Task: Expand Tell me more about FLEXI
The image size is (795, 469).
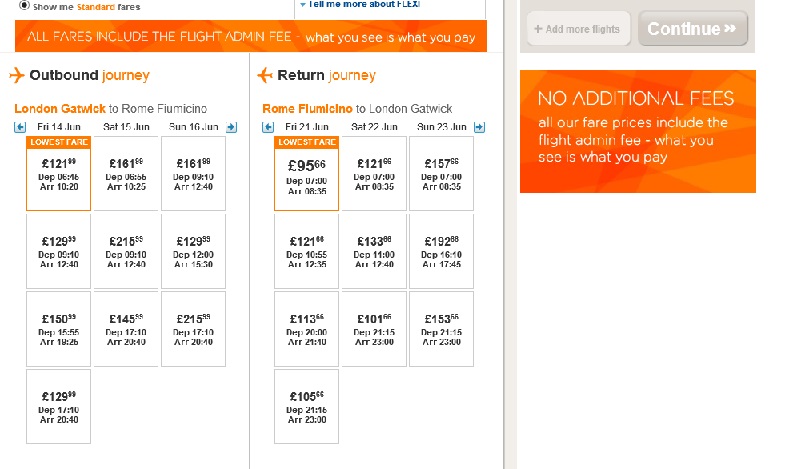Action: pyautogui.click(x=363, y=4)
